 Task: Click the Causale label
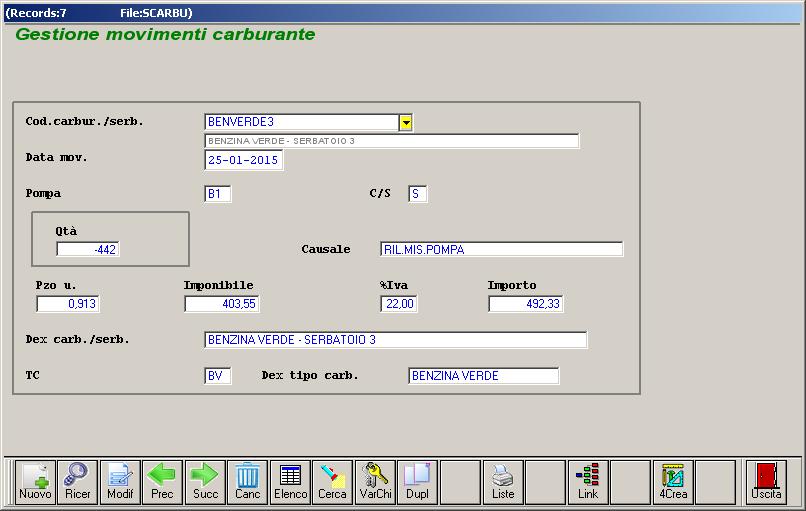point(326,249)
